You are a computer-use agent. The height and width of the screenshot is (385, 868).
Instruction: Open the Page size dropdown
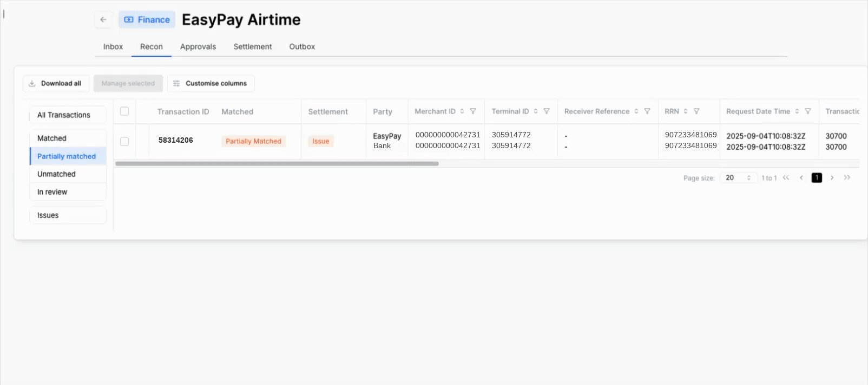[738, 178]
